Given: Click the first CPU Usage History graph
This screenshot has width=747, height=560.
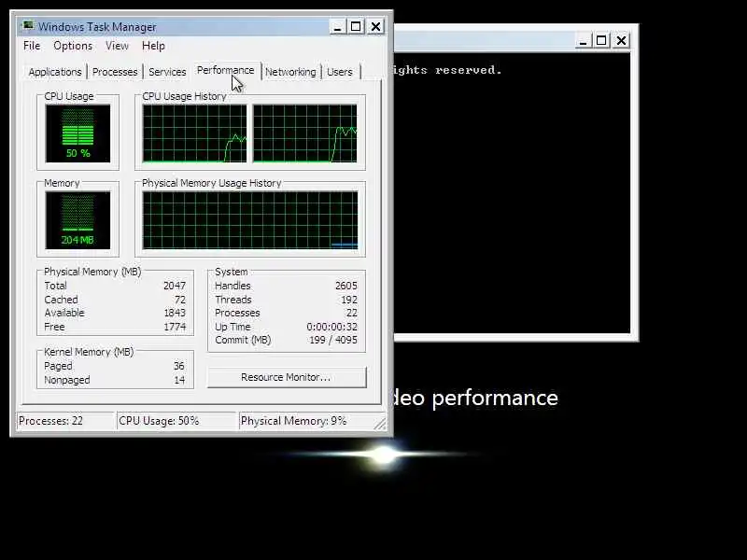Looking at the screenshot, I should pos(195,133).
